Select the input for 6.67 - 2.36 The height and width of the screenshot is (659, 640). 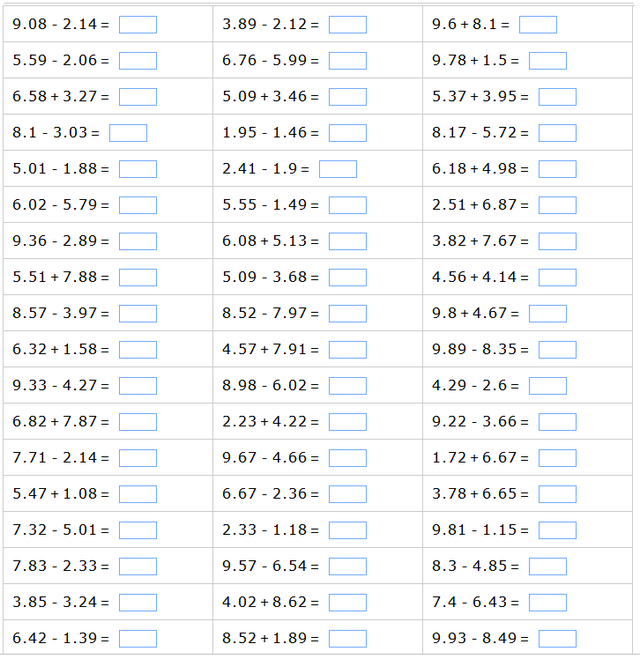[x=348, y=494]
